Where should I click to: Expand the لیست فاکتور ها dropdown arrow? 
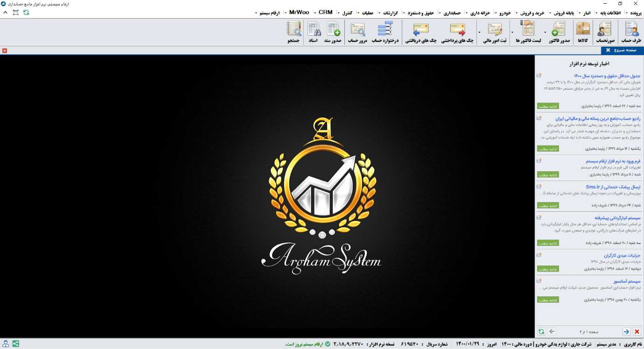click(x=512, y=33)
